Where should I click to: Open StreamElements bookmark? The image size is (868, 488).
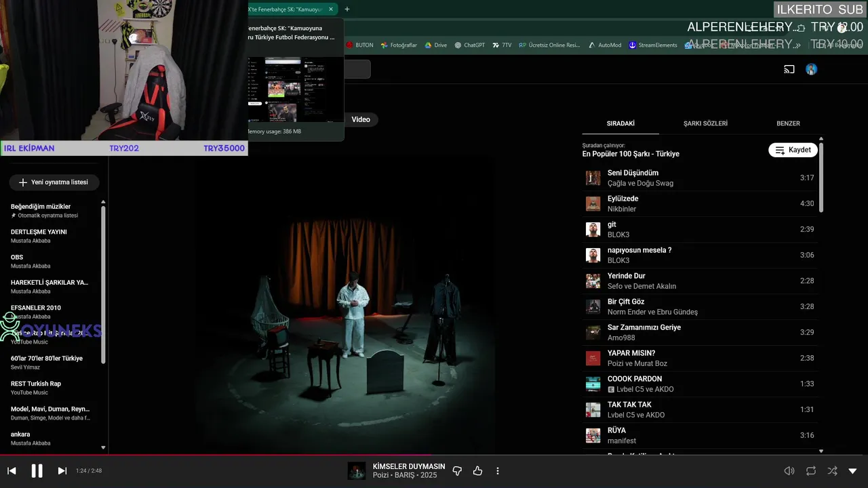(652, 45)
